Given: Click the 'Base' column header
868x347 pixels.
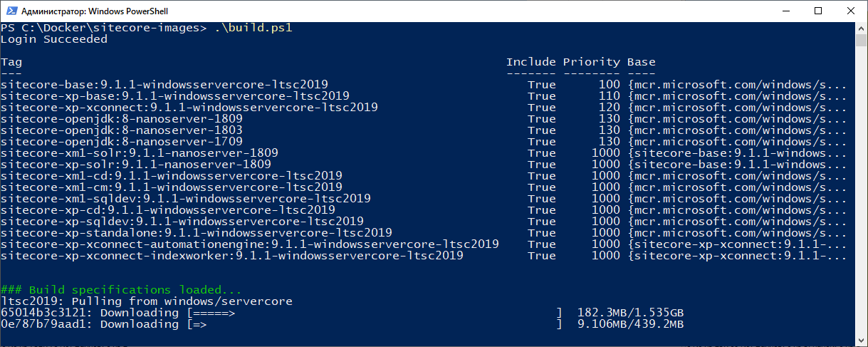Looking at the screenshot, I should pyautogui.click(x=641, y=62).
